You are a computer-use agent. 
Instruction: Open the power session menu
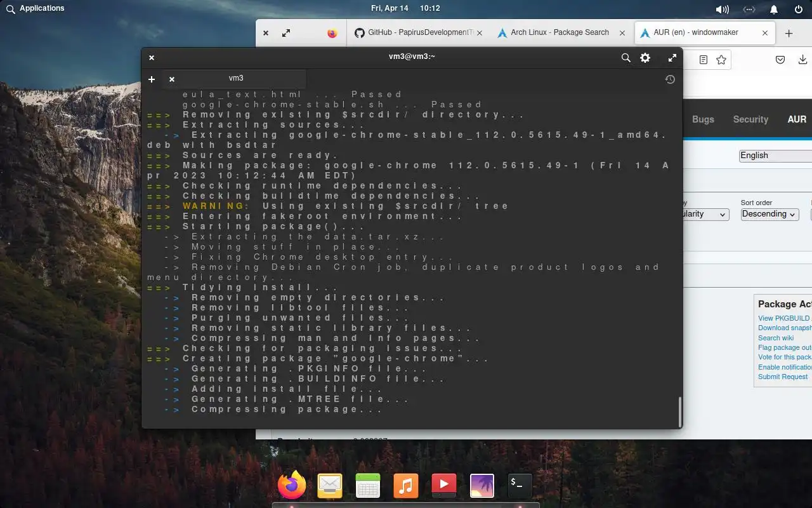point(799,9)
